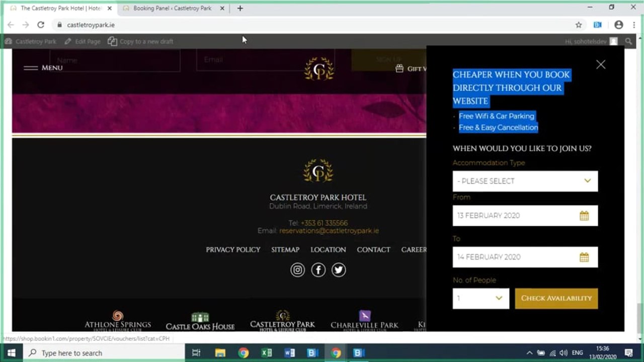Screen dimensions: 644x362
Task: Open the Location footer link
Action: [328, 249]
